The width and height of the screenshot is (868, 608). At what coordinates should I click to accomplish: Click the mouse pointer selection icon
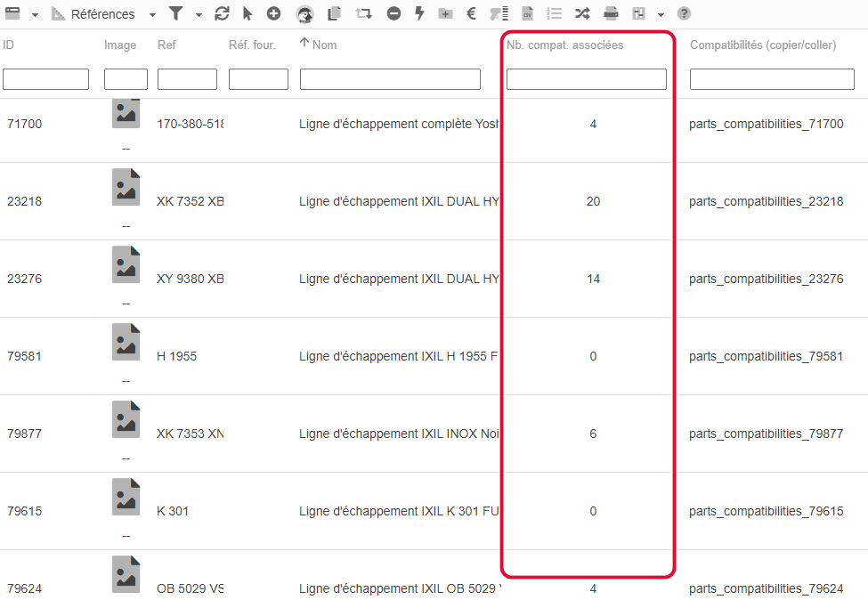click(247, 14)
